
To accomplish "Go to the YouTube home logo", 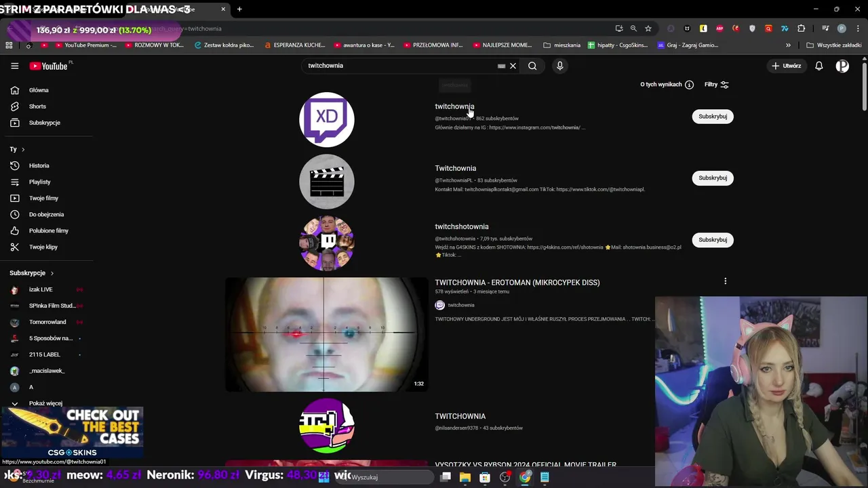I will pos(49,66).
